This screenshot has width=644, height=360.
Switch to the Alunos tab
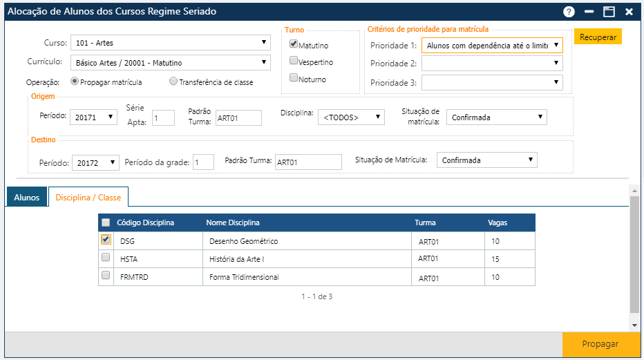coord(27,198)
